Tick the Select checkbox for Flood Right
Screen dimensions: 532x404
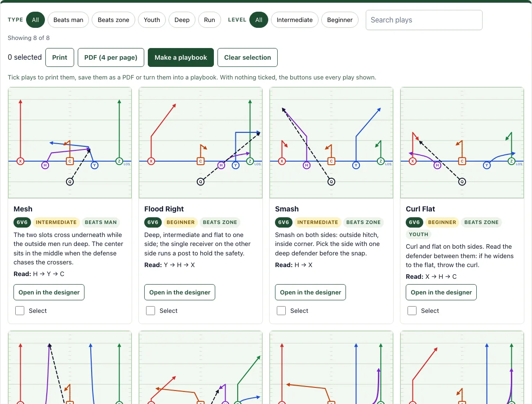(151, 311)
